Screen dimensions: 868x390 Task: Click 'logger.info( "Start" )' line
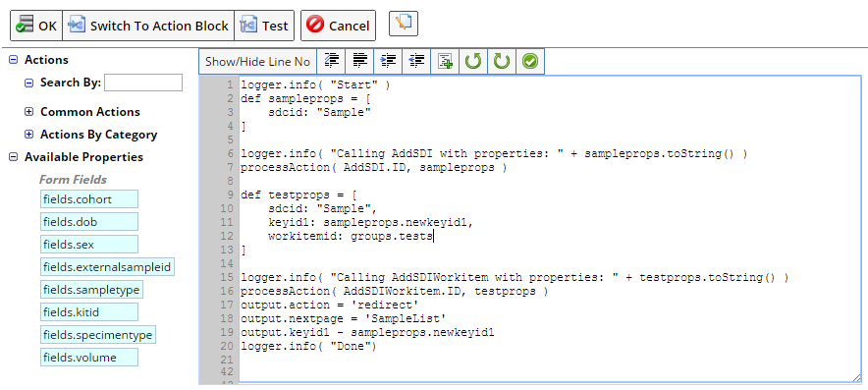(x=315, y=85)
